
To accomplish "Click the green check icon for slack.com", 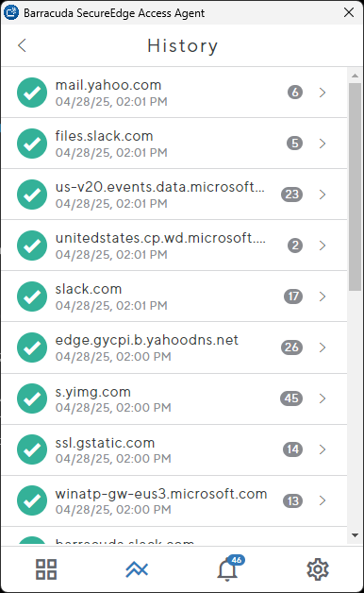I will pyautogui.click(x=32, y=296).
